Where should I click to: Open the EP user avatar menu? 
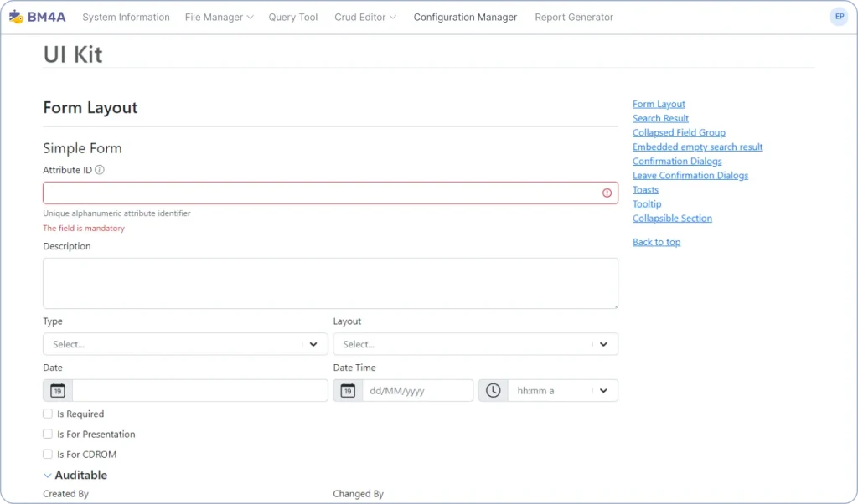coord(839,17)
